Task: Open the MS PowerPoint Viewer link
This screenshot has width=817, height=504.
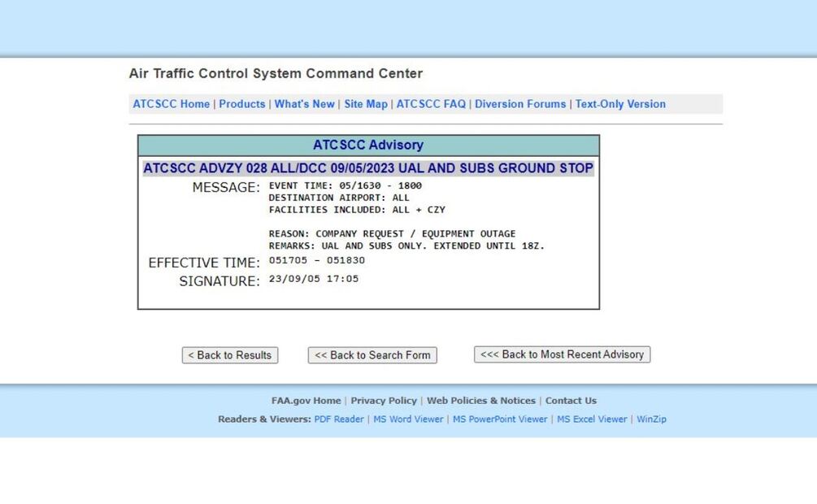Action: coord(500,419)
